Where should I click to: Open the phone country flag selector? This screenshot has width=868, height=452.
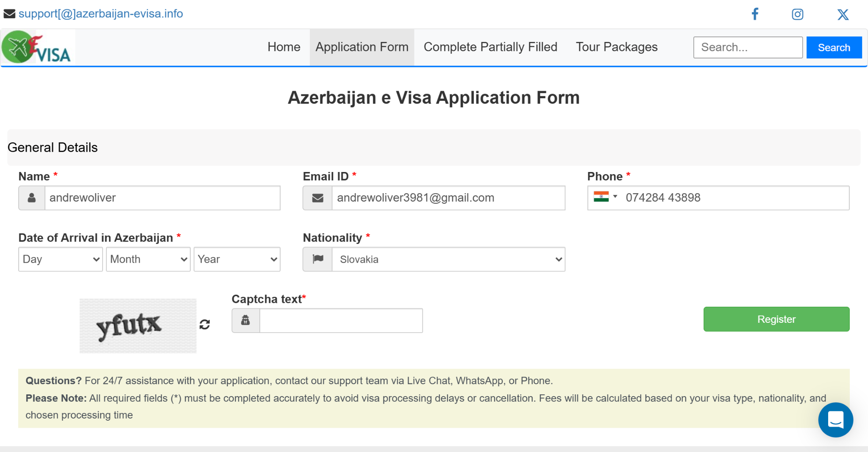605,197
